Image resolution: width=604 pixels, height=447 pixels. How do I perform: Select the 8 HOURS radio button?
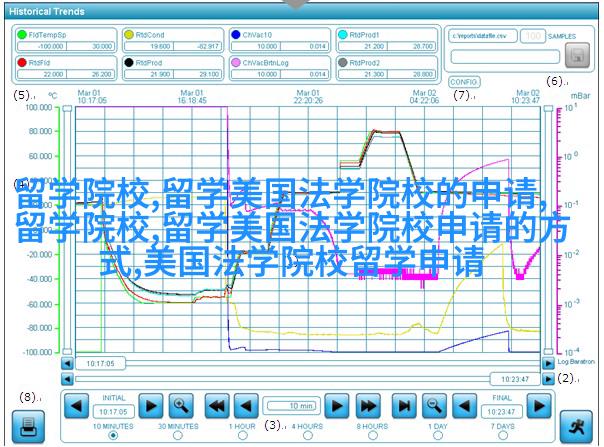[372, 436]
